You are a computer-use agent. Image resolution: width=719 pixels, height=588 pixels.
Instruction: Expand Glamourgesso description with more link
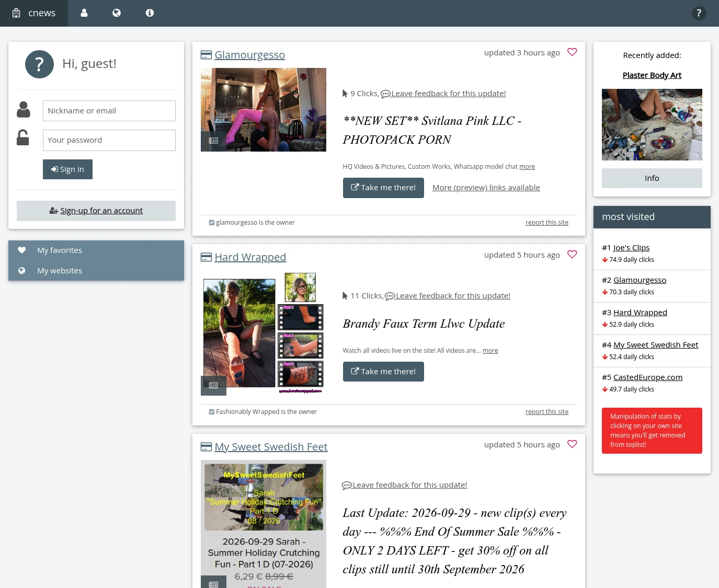pyautogui.click(x=527, y=167)
